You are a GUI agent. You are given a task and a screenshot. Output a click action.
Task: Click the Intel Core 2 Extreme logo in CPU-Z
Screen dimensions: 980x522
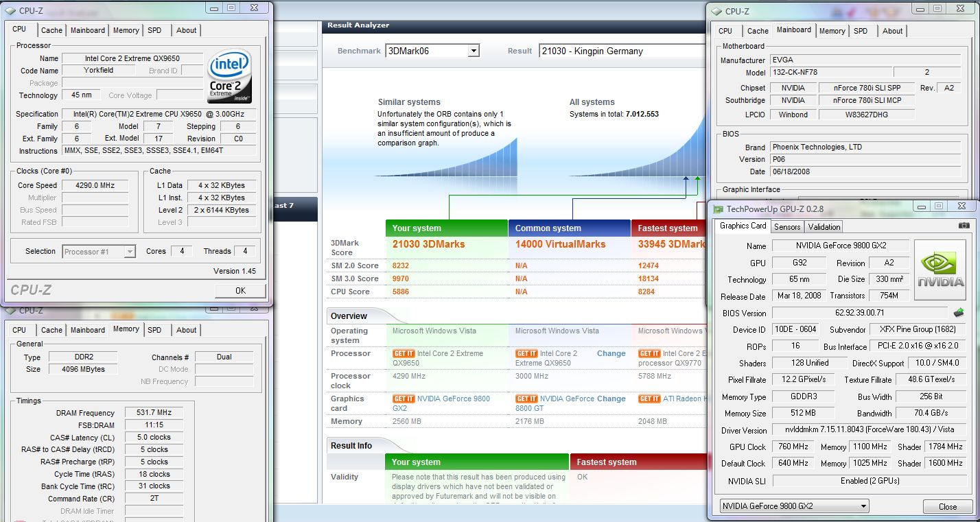(229, 76)
